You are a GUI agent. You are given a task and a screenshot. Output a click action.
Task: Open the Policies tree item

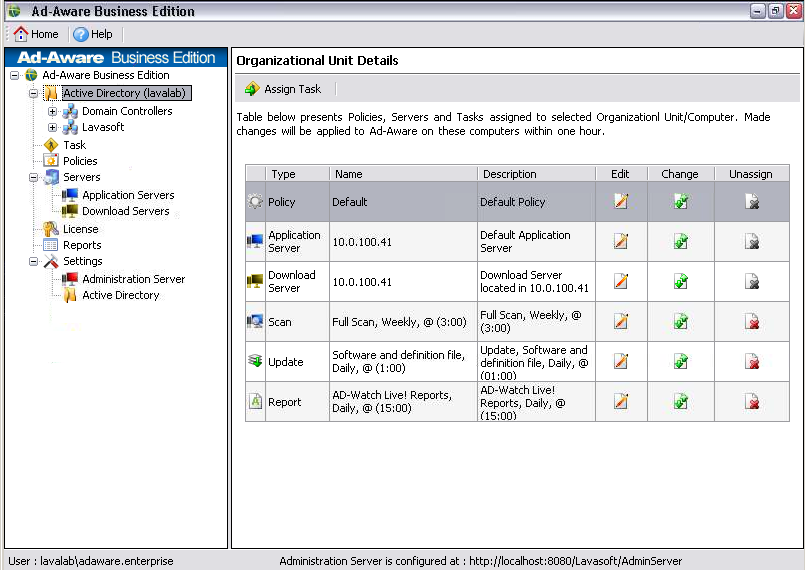(80, 161)
